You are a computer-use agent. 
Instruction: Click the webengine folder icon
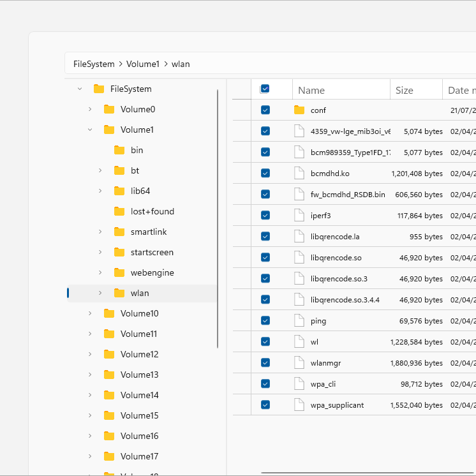point(119,272)
